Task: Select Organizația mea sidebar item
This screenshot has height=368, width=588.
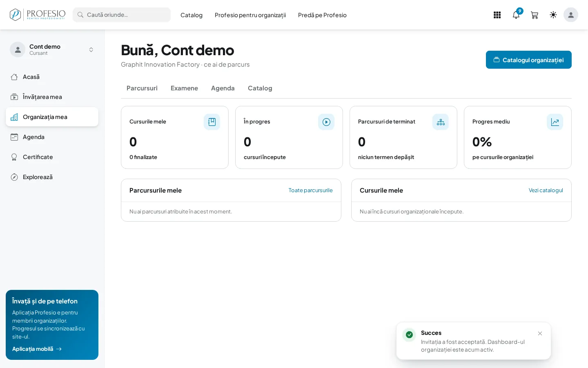Action: point(52,117)
